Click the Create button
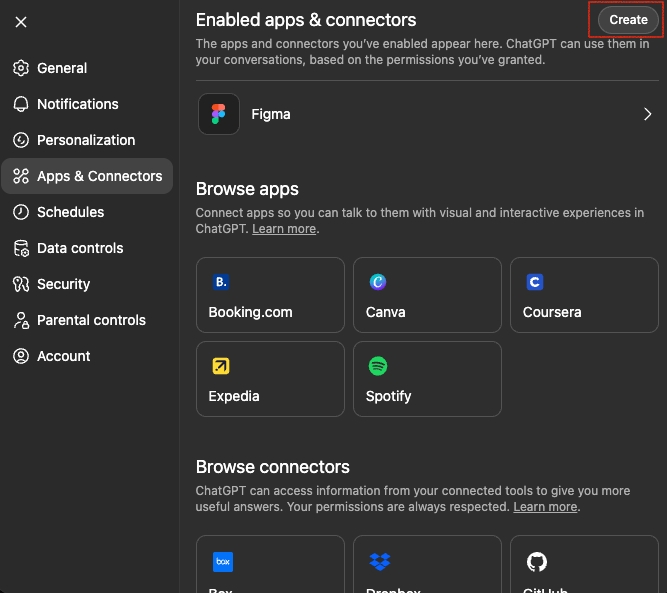The image size is (667, 593). click(x=628, y=20)
